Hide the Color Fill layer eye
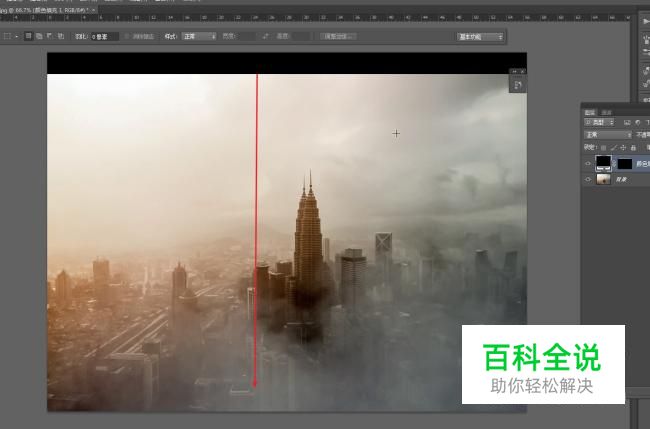Image resolution: width=650 pixels, height=429 pixels. tap(588, 164)
